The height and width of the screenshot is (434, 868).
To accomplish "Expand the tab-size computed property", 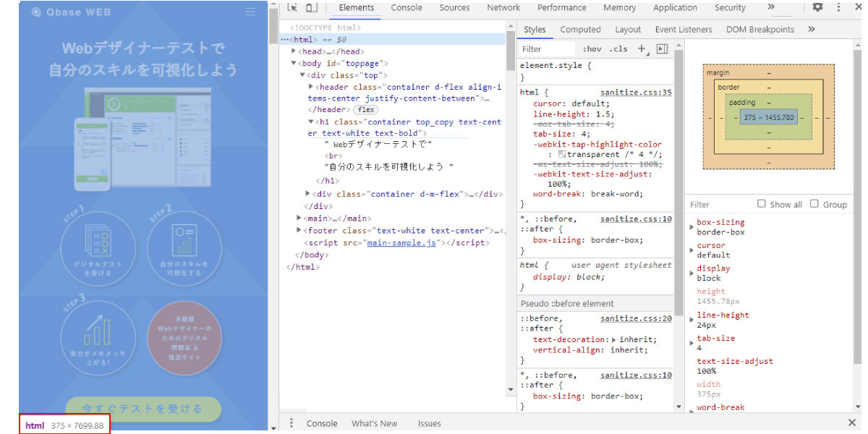I will [x=692, y=343].
